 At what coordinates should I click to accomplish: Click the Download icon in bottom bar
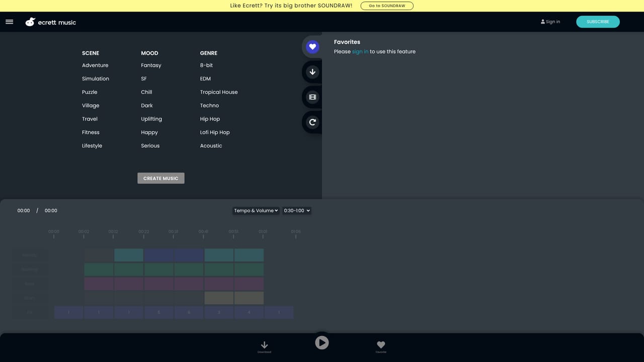264,346
